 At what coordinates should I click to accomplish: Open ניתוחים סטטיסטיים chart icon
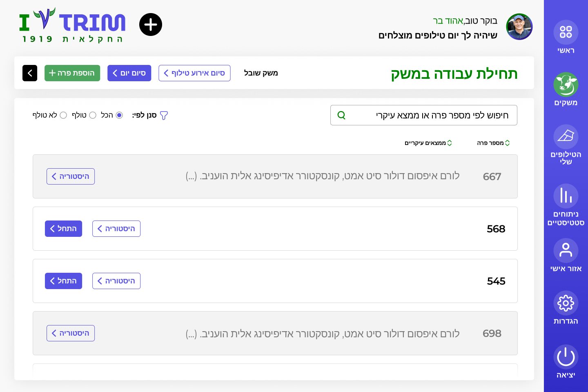(566, 196)
